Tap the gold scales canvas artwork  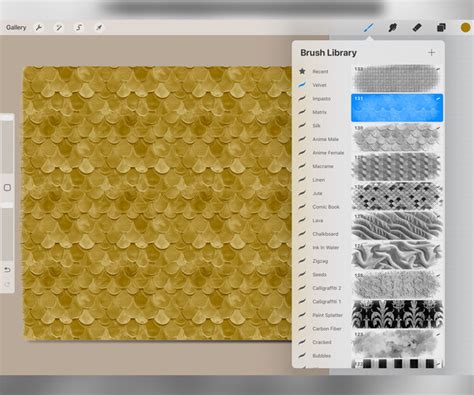tap(157, 203)
